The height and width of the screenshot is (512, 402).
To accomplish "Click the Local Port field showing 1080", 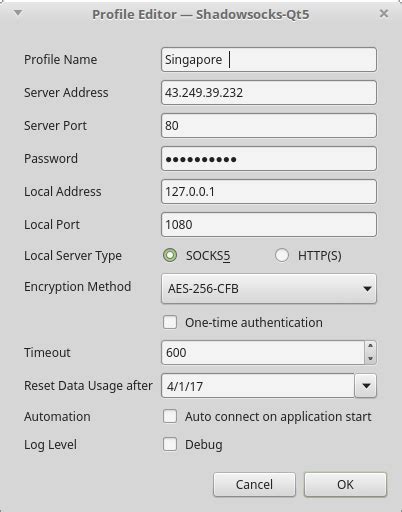I will (269, 225).
